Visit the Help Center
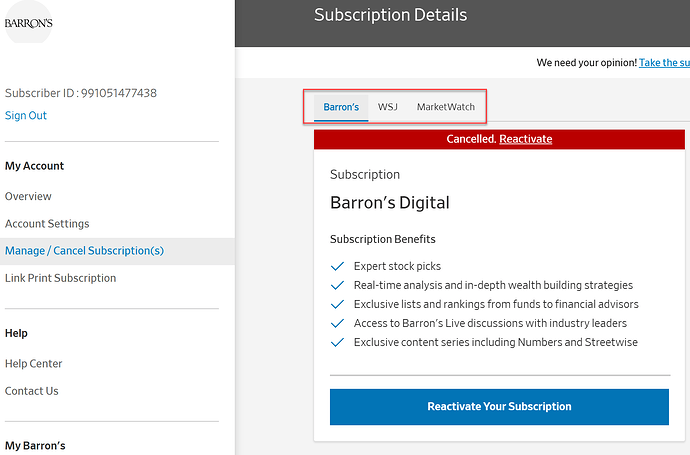This screenshot has width=690, height=455. (x=33, y=364)
